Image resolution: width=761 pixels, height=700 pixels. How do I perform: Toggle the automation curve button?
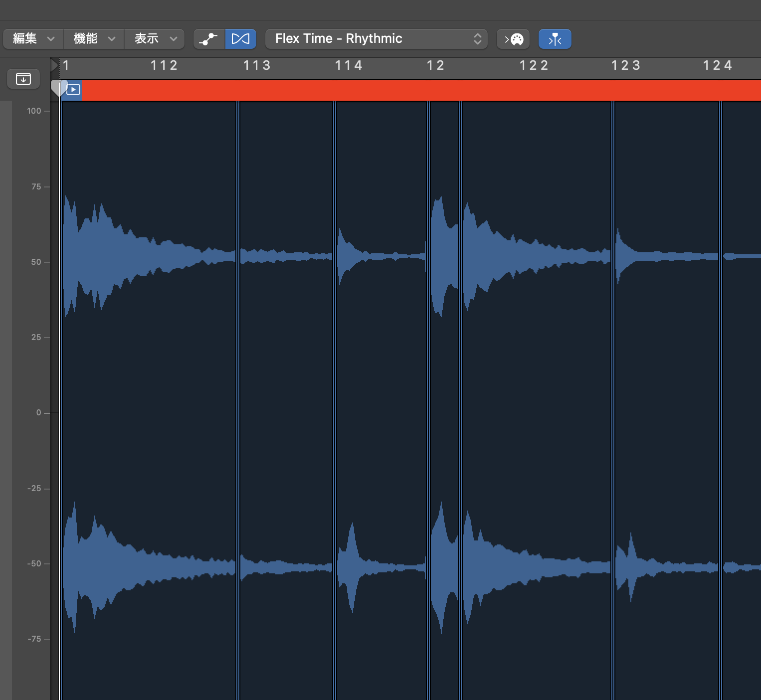coord(209,39)
